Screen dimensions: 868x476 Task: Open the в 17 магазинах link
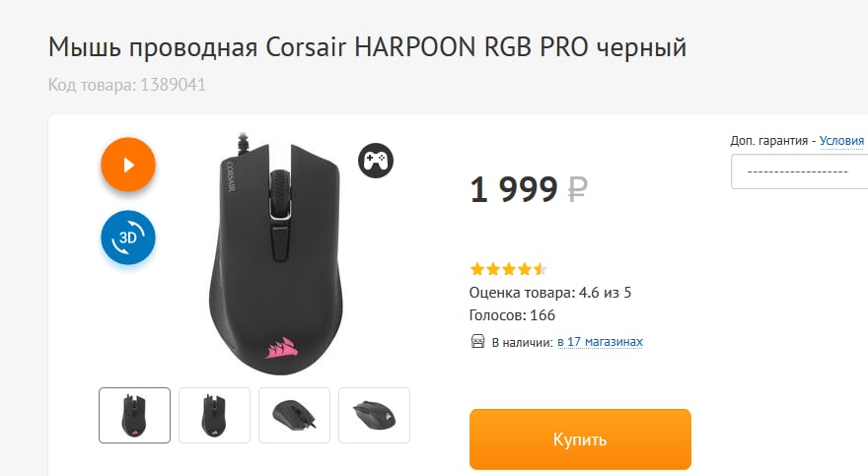600,342
